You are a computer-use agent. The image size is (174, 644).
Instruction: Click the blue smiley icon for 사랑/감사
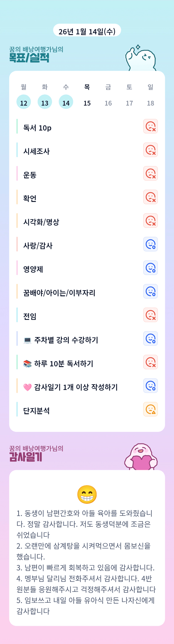[x=150, y=244]
